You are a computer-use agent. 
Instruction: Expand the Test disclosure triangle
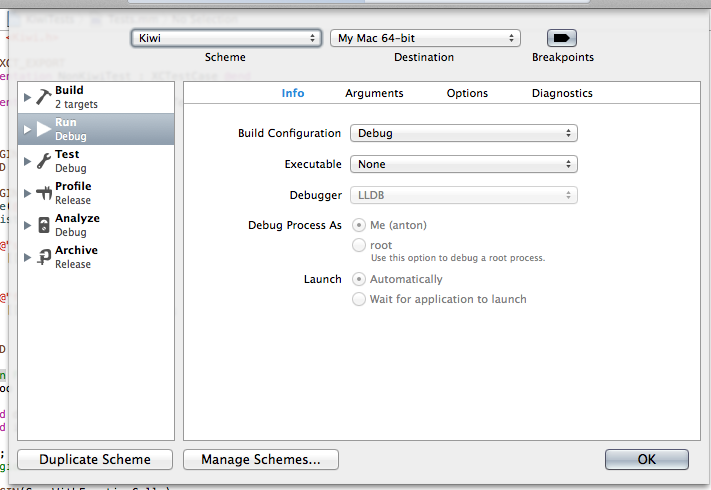pos(27,161)
